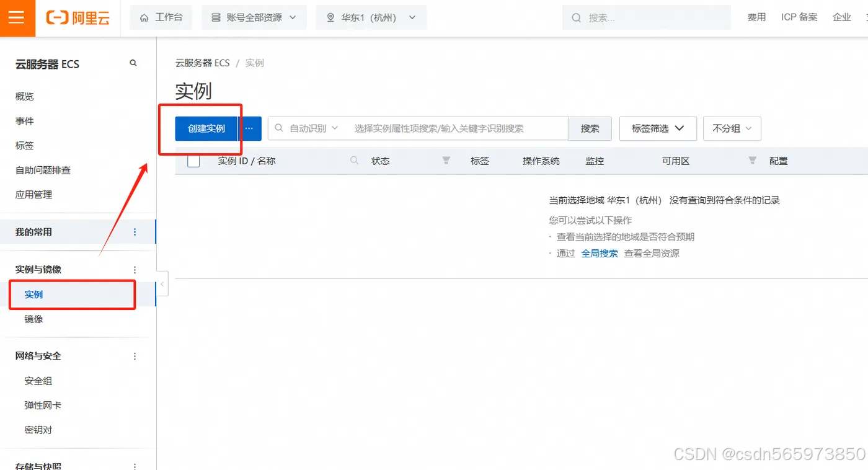Image resolution: width=868 pixels, height=470 pixels.
Task: Open the orange hamburger main menu
Action: 17,17
